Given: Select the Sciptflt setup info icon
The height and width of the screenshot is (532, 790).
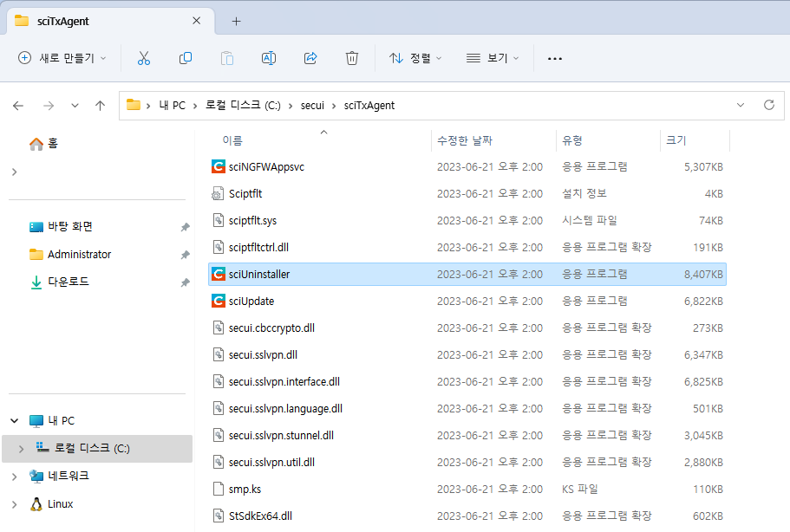Looking at the screenshot, I should [218, 194].
